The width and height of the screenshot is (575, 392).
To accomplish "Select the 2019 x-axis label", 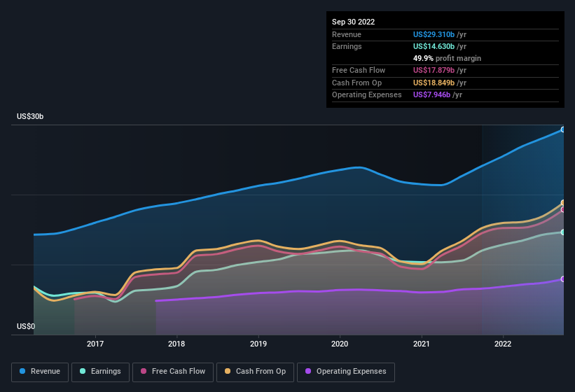I will click(258, 344).
